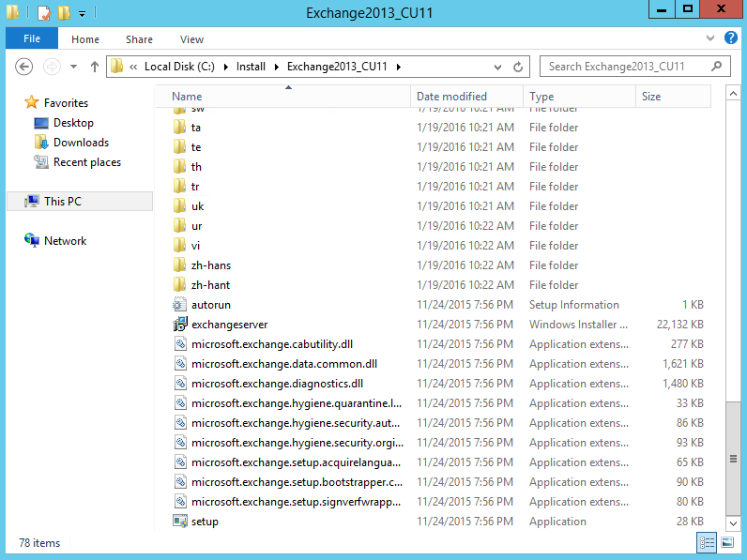747x560 pixels.
Task: Open the Help question mark icon
Action: pos(731,38)
